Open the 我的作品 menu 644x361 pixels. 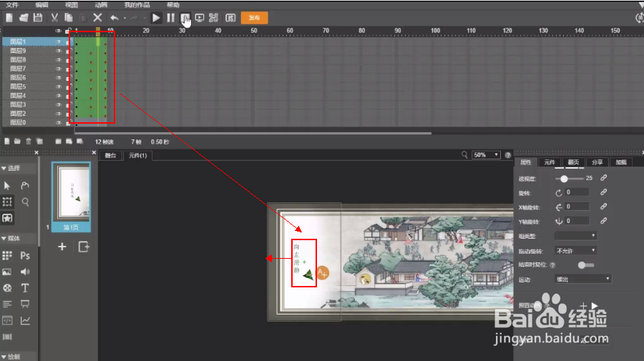point(137,5)
